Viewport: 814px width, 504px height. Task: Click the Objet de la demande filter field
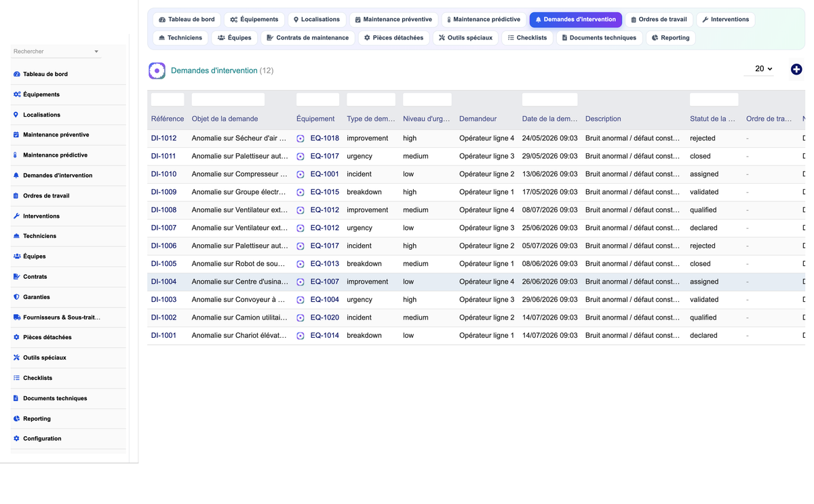(228, 100)
